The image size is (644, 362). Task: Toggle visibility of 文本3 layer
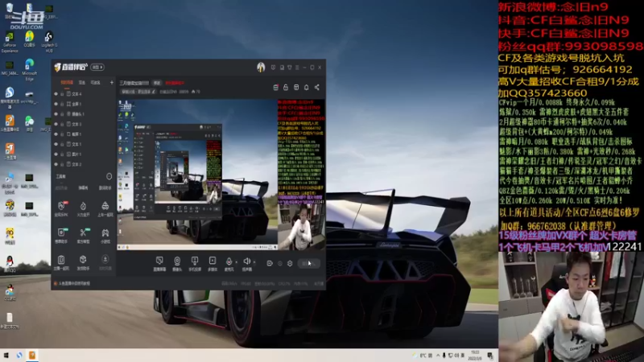[x=56, y=124]
